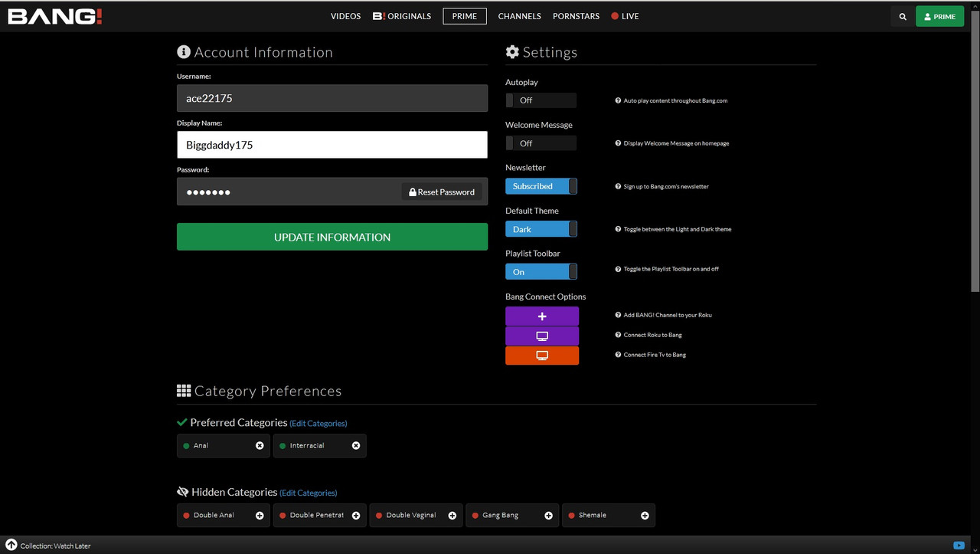The height and width of the screenshot is (554, 980).
Task: Toggle the Autoplay switch
Action: 541,100
